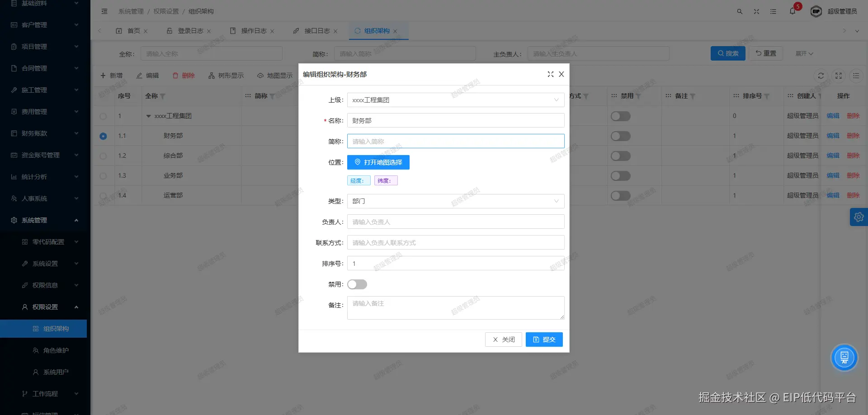
Task: Toggle 禁用 switch in the dialog
Action: tap(357, 284)
